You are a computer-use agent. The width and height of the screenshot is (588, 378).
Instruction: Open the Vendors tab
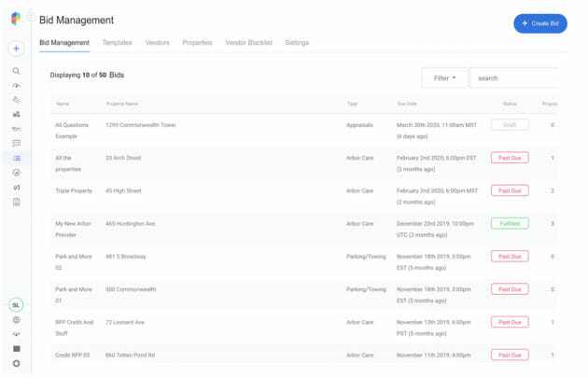click(x=157, y=43)
